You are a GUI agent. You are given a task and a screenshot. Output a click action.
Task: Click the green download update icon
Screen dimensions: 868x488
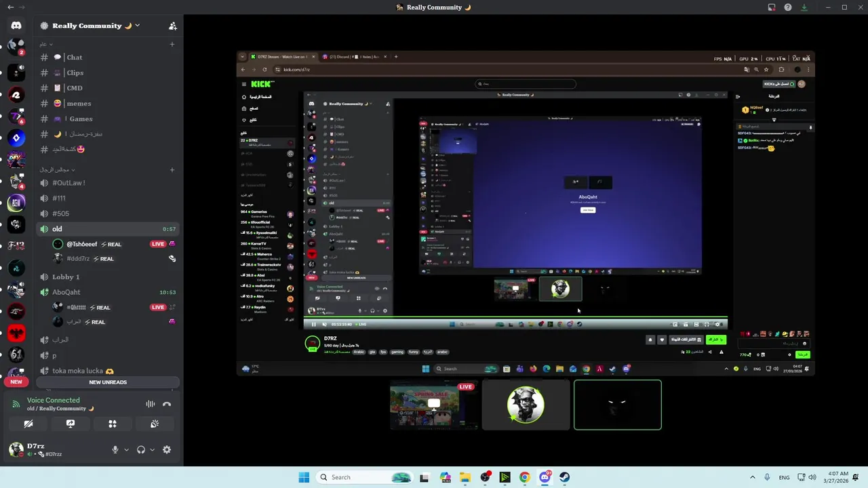(804, 7)
